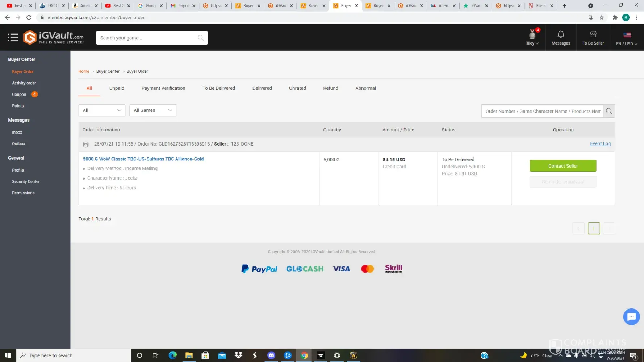Open Coupon in the sidebar
Image resolution: width=644 pixels, height=362 pixels.
pos(19,94)
